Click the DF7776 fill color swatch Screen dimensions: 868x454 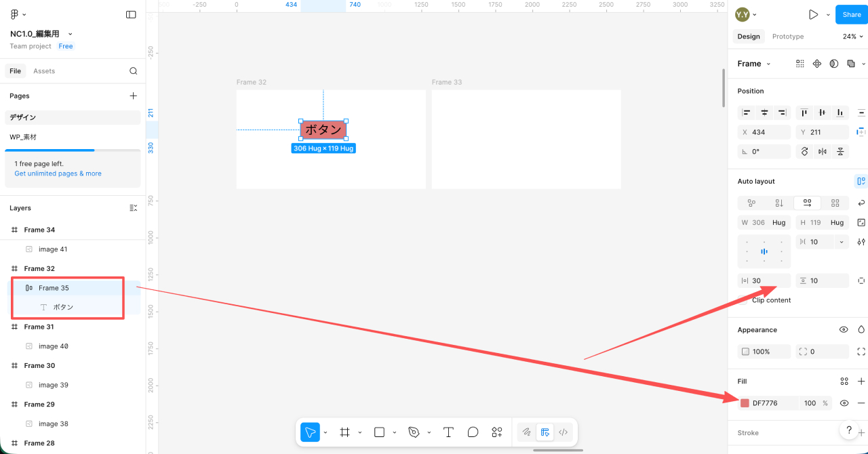point(745,403)
